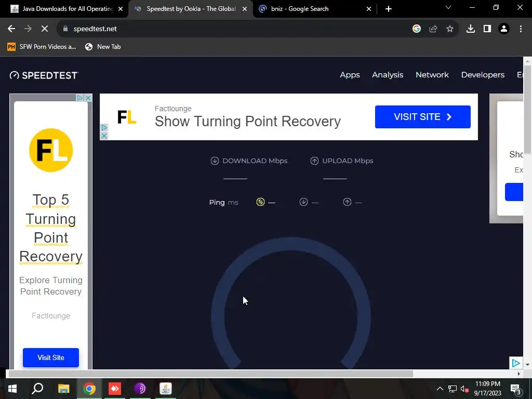Open the taskbar network icon
This screenshot has height=399, width=532.
453,389
